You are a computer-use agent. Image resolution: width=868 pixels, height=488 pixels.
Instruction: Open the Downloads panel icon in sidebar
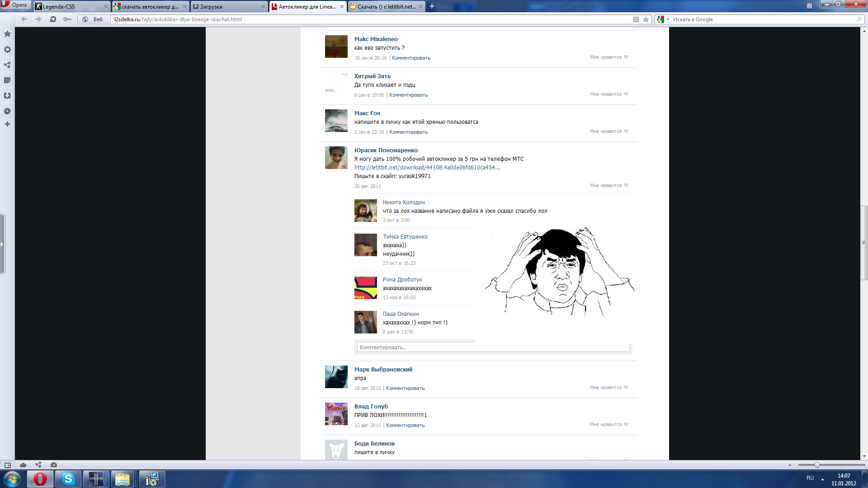click(7, 96)
